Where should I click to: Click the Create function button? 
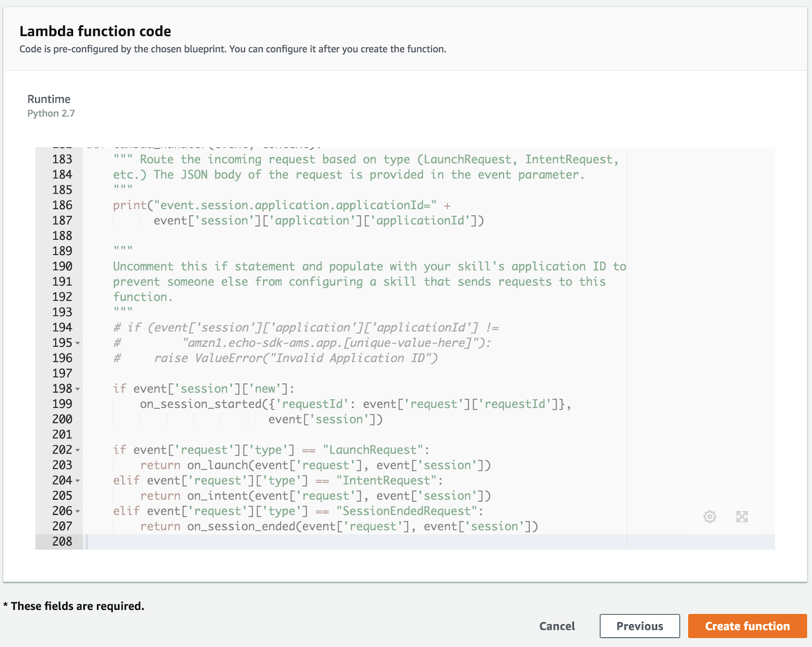click(x=747, y=626)
